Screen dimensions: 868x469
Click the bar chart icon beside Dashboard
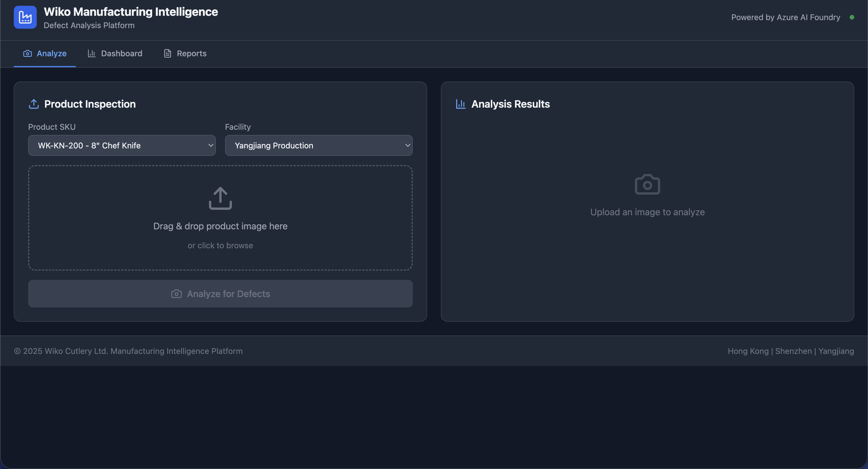point(91,54)
